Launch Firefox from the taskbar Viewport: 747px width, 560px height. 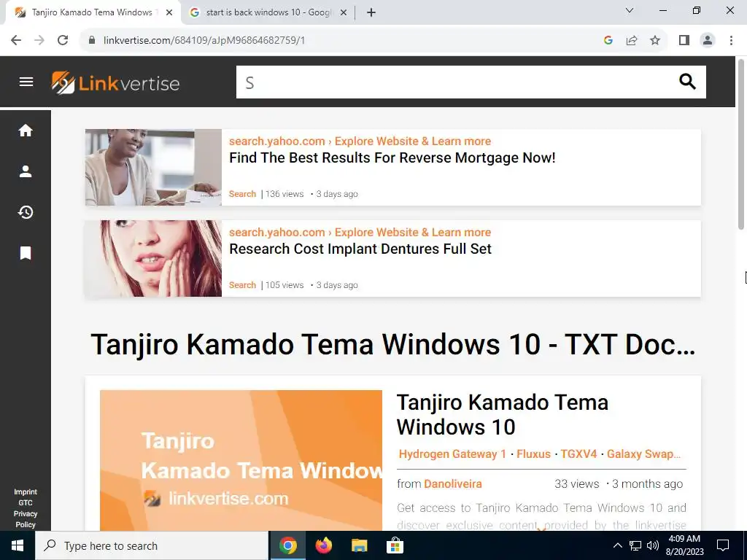click(323, 545)
